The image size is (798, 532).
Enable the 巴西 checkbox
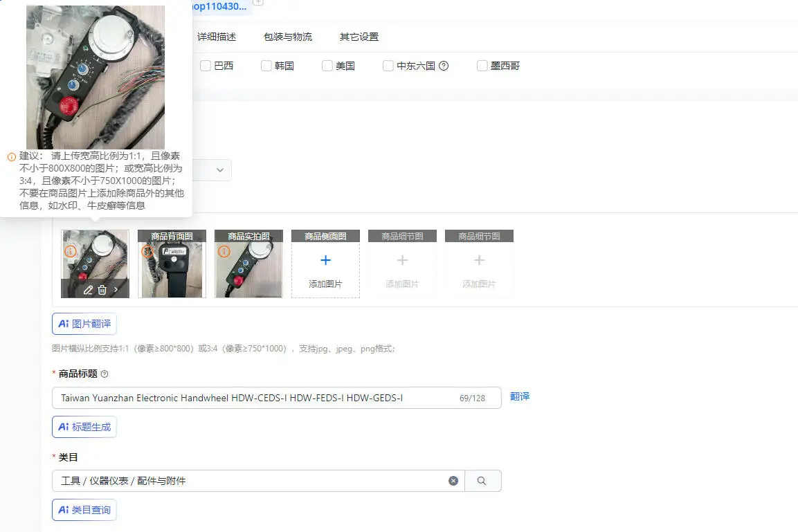206,65
